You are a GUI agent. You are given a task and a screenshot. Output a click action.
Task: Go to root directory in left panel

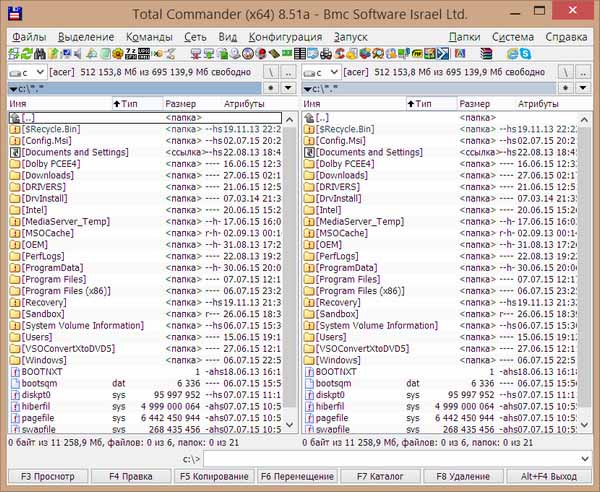pyautogui.click(x=272, y=72)
